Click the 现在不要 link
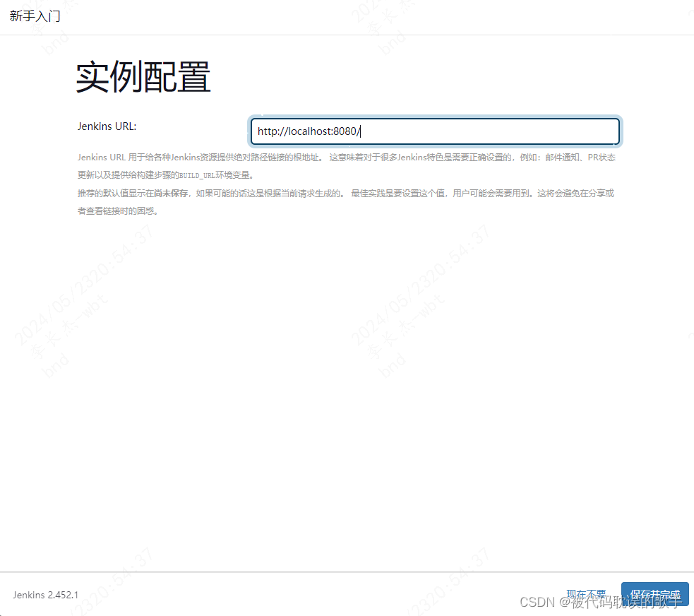This screenshot has width=694, height=616. [586, 594]
